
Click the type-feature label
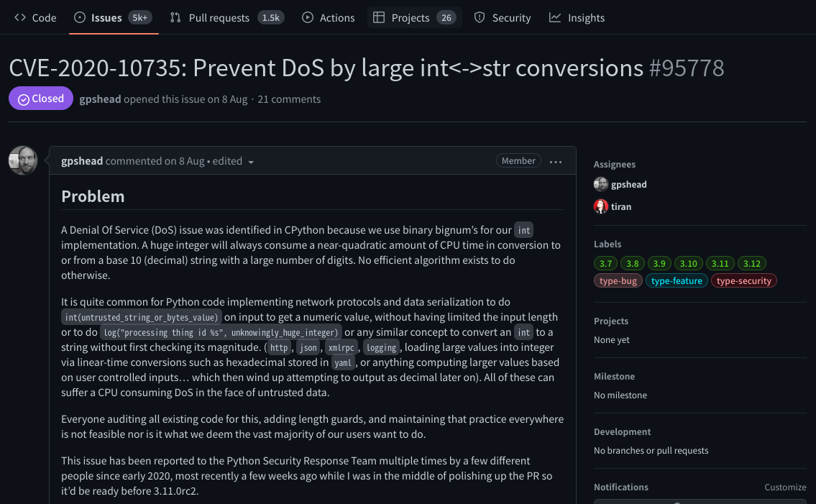coord(677,280)
